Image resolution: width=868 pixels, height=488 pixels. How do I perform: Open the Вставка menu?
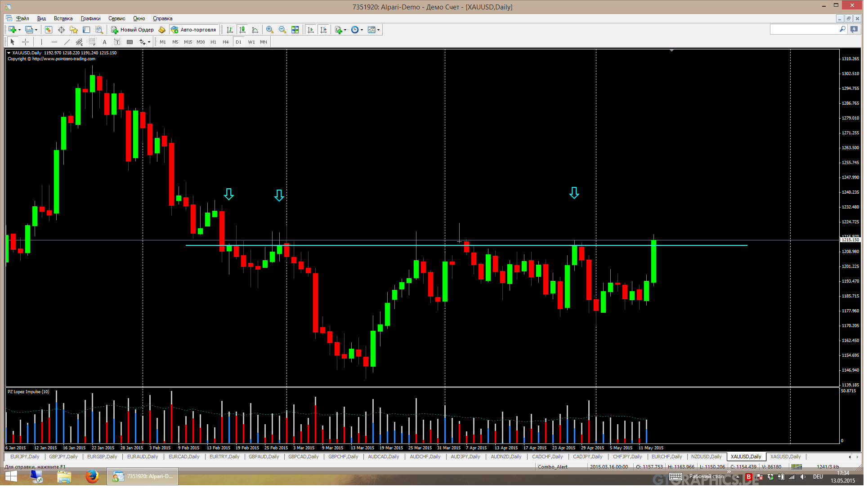[63, 18]
